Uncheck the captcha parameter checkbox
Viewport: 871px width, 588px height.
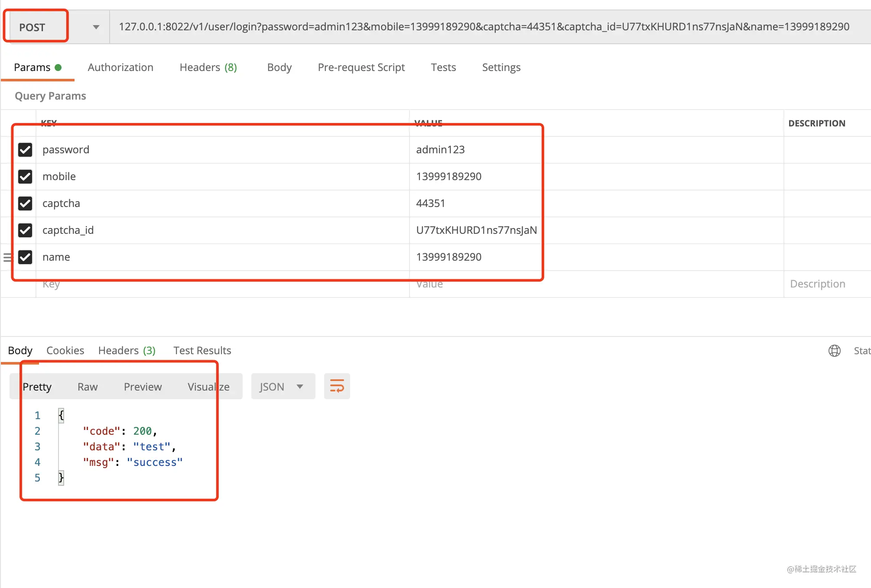(x=25, y=204)
